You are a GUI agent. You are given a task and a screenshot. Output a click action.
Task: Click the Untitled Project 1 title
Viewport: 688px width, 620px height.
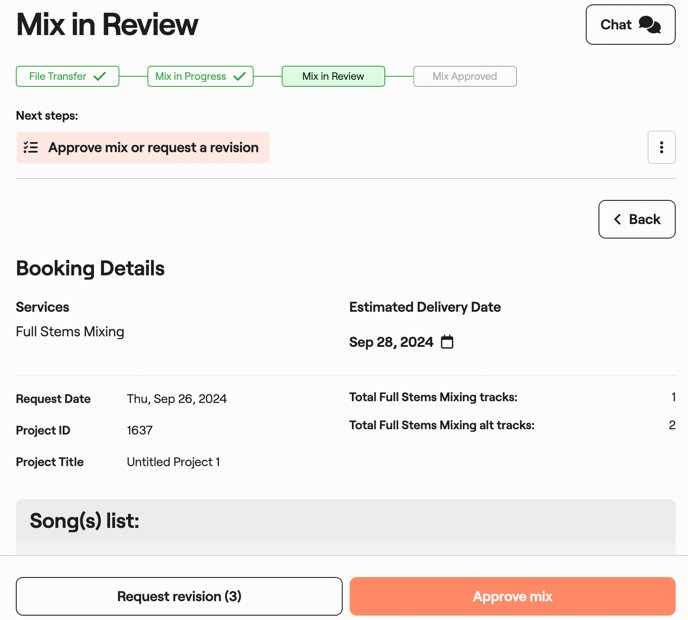coord(173,462)
